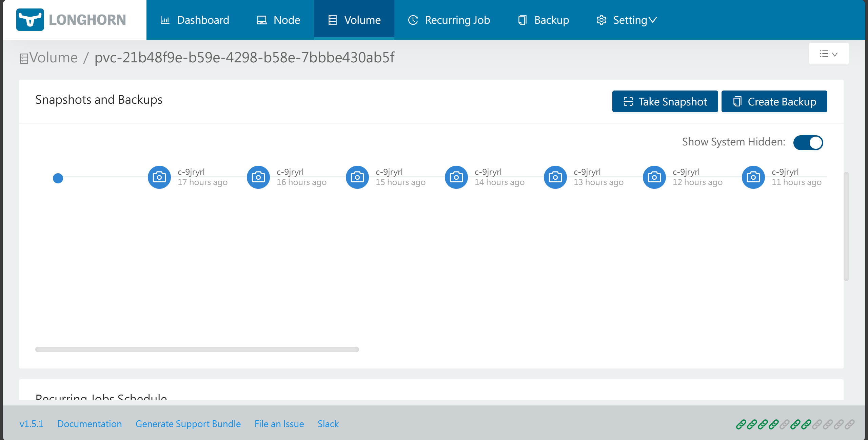Open the snapshot from 14 hours ago
This screenshot has width=868, height=440.
click(x=456, y=177)
